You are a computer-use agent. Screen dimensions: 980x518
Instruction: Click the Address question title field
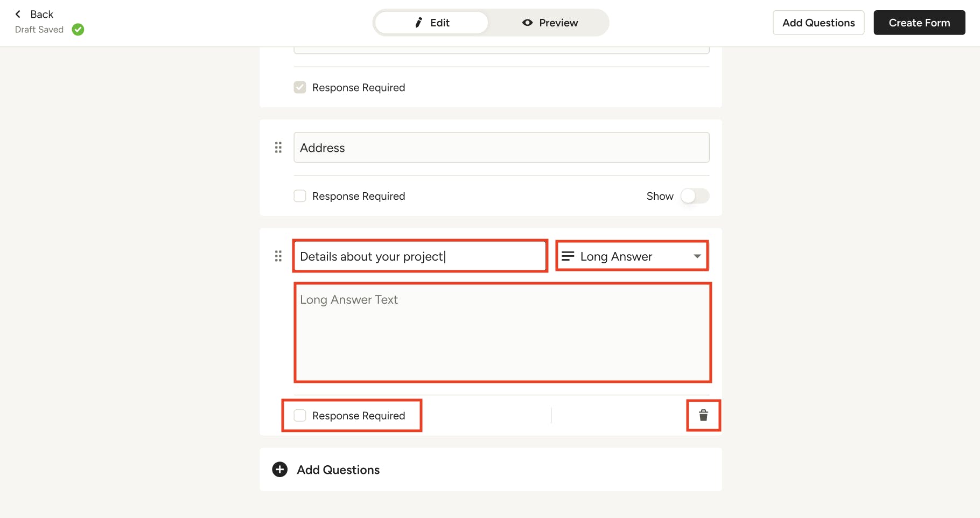[501, 148]
